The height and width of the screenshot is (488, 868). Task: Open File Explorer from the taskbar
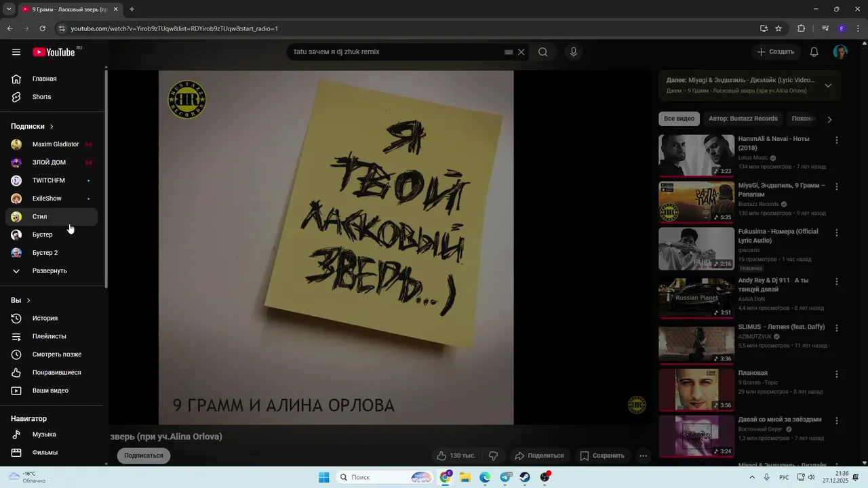465,477
